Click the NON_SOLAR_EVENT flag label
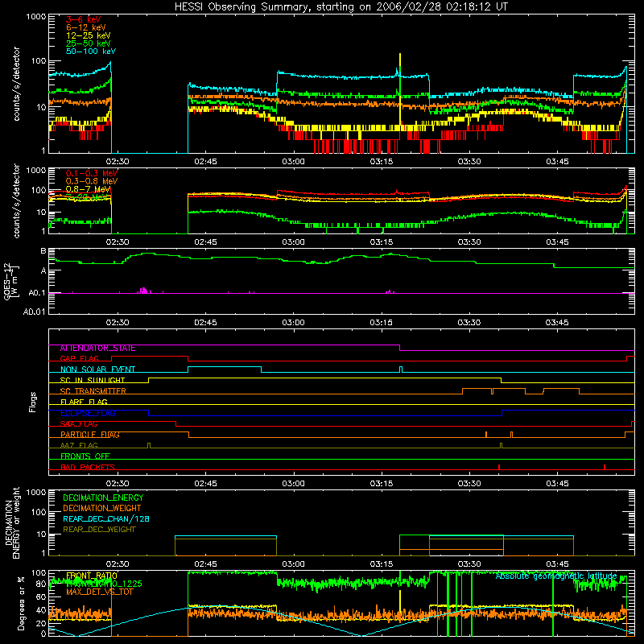This screenshot has width=644, height=644. [97, 369]
